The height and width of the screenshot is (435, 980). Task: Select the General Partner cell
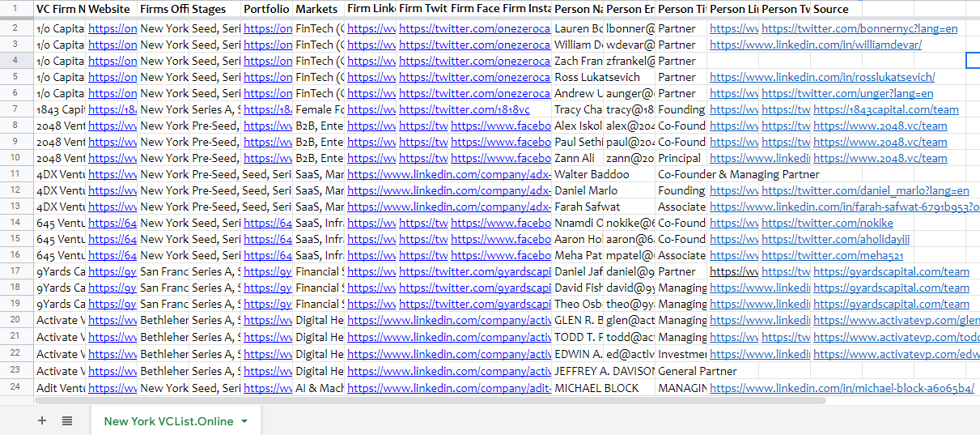click(x=698, y=371)
